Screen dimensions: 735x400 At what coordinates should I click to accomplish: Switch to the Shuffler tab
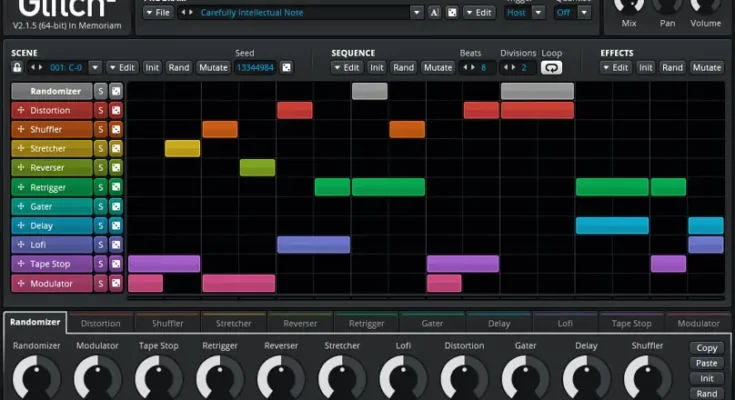(167, 323)
